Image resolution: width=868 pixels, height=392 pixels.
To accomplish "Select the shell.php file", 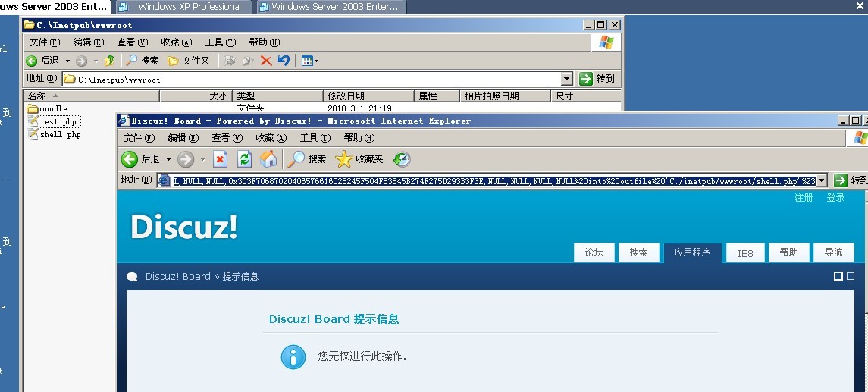I will pos(54,134).
